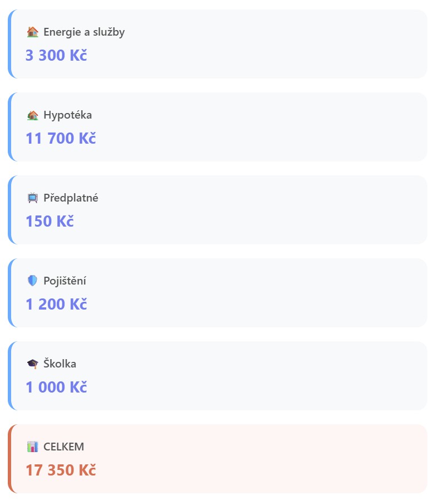Click the shield icon beside Pojištění

(32, 281)
